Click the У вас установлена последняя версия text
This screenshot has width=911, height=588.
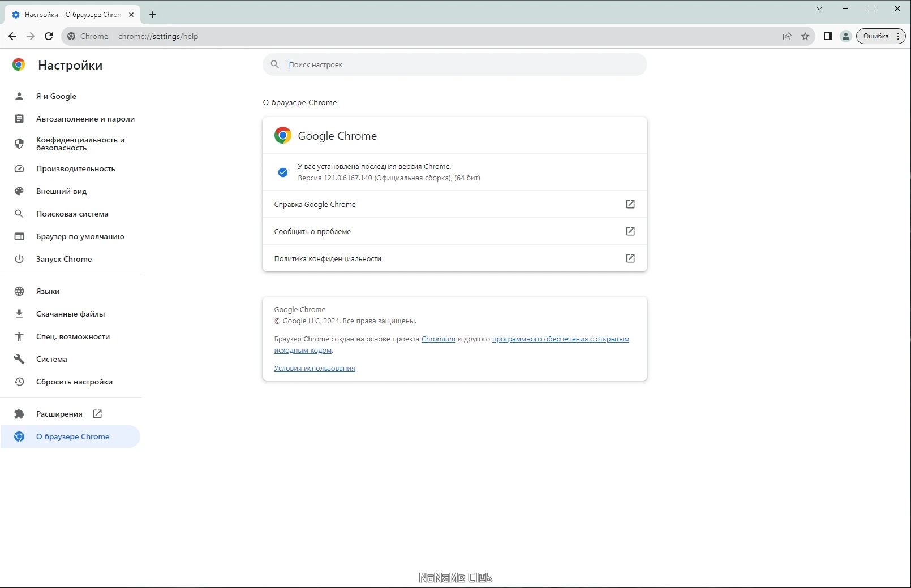375,167
